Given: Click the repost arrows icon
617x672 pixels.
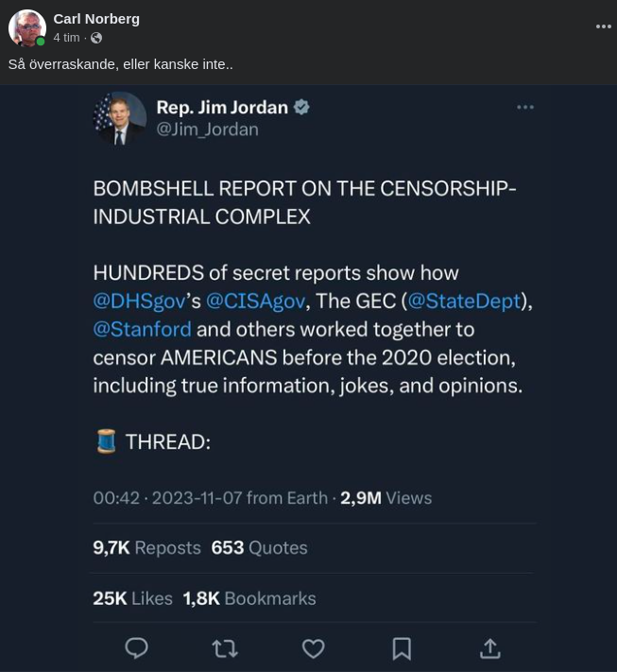Looking at the screenshot, I should [225, 648].
